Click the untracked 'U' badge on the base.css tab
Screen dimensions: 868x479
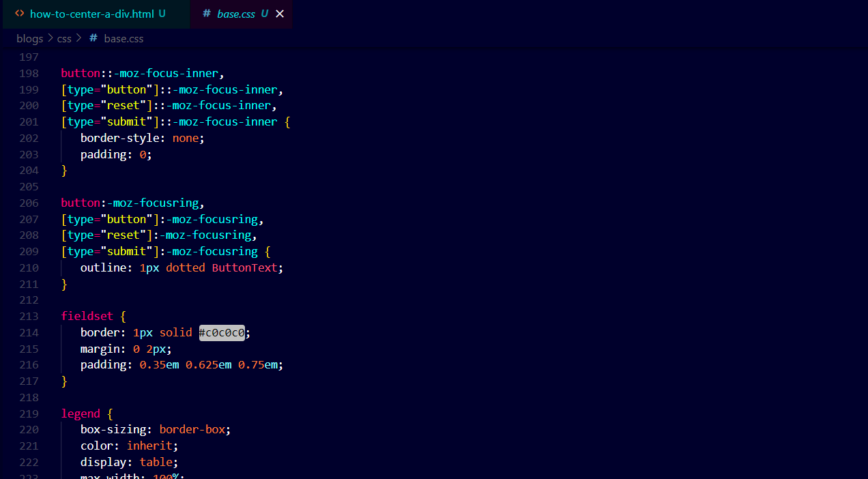pos(264,14)
